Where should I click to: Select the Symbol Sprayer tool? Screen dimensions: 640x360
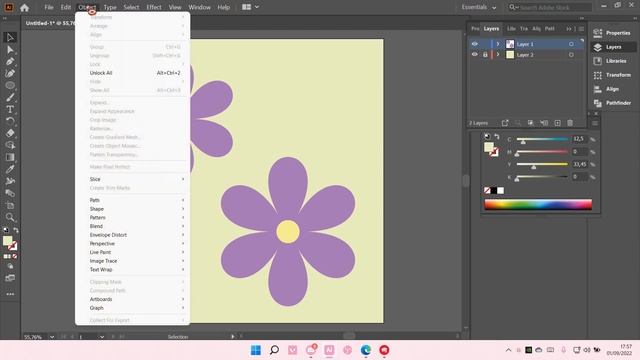coord(10,181)
